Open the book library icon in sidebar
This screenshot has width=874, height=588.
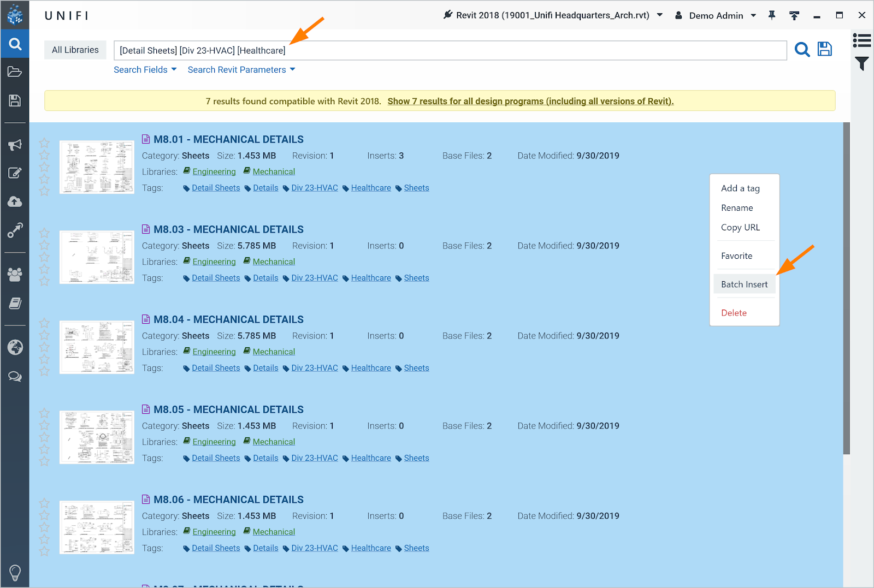pyautogui.click(x=15, y=303)
